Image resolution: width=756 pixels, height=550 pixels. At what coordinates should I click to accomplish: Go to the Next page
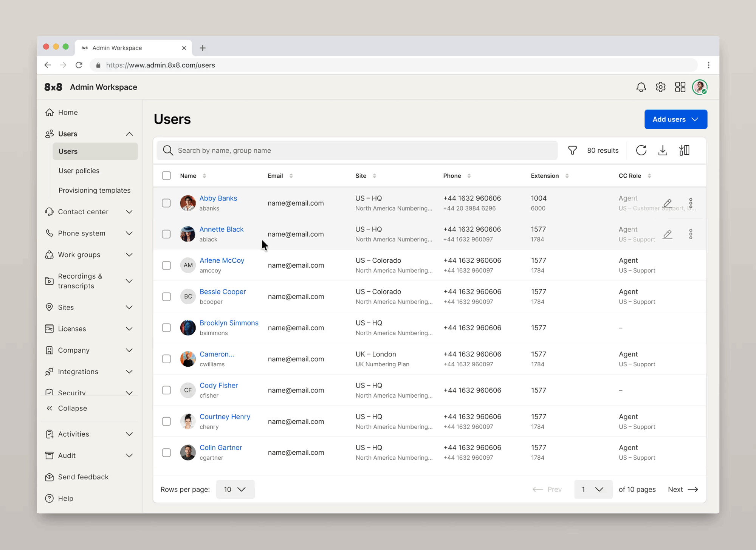pos(683,490)
